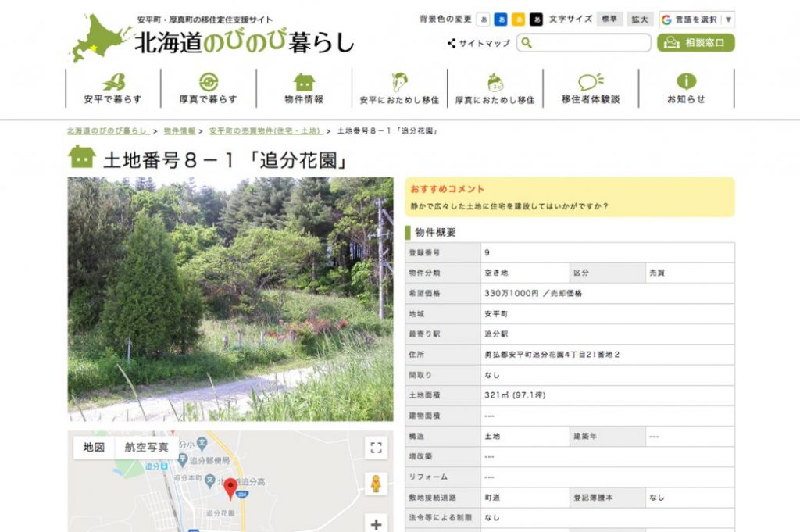Open 厚真におためし移住 navigation item
The height and width of the screenshot is (532, 800).
tap(495, 88)
